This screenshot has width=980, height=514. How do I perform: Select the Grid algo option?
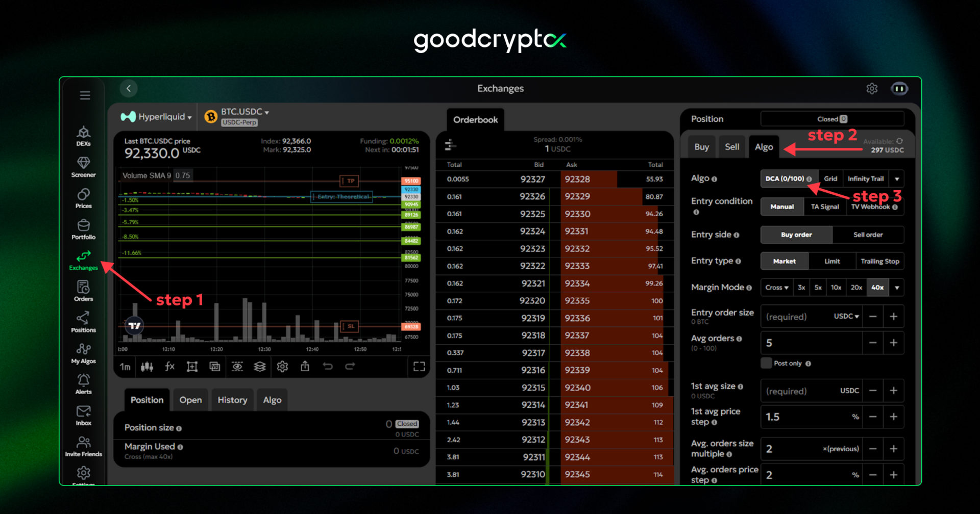830,178
